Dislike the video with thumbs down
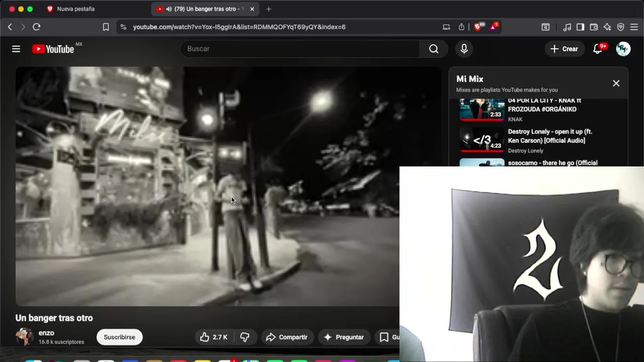 pos(245,337)
